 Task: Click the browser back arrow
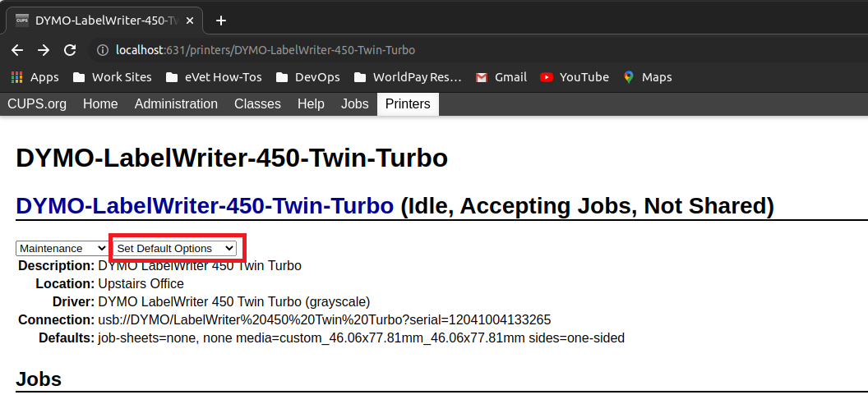pos(17,50)
